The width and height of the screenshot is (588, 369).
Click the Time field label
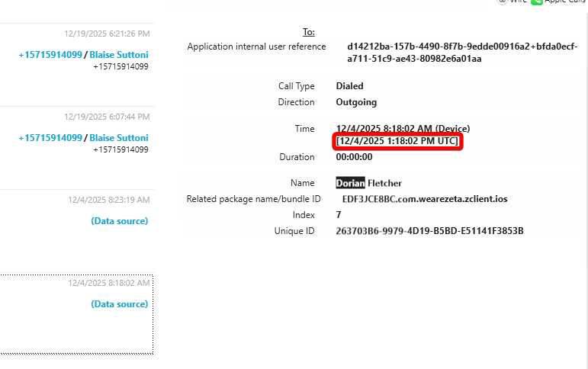coord(304,129)
